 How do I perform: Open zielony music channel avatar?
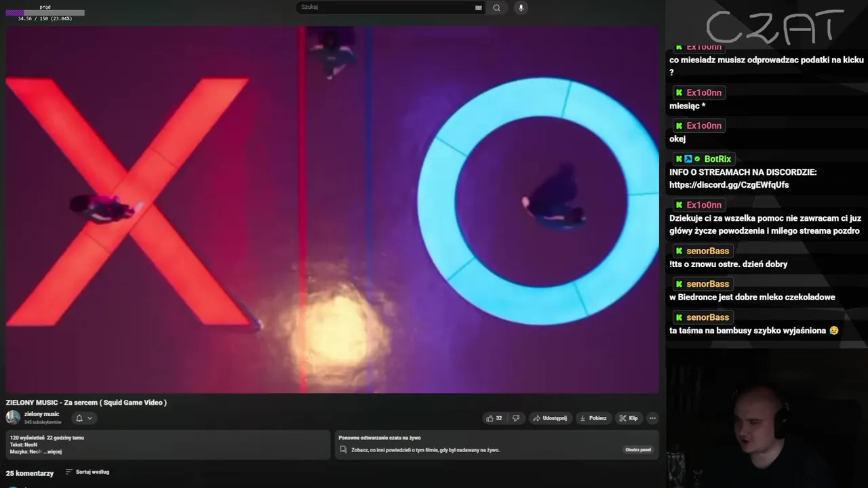pos(13,418)
